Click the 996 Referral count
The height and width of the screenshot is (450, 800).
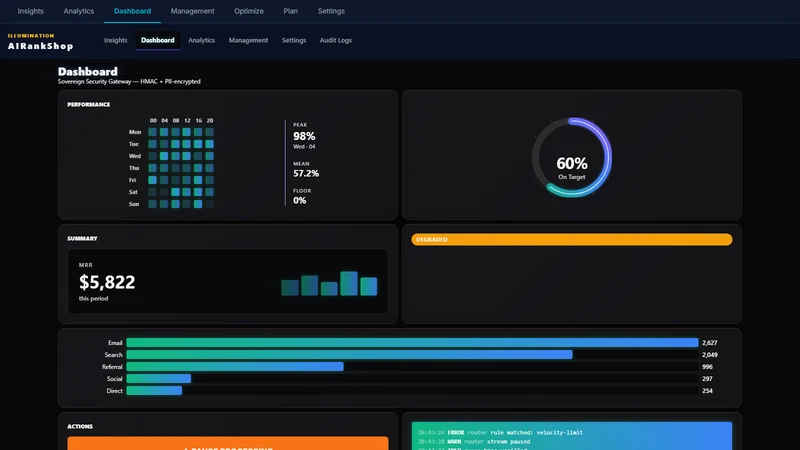point(707,367)
